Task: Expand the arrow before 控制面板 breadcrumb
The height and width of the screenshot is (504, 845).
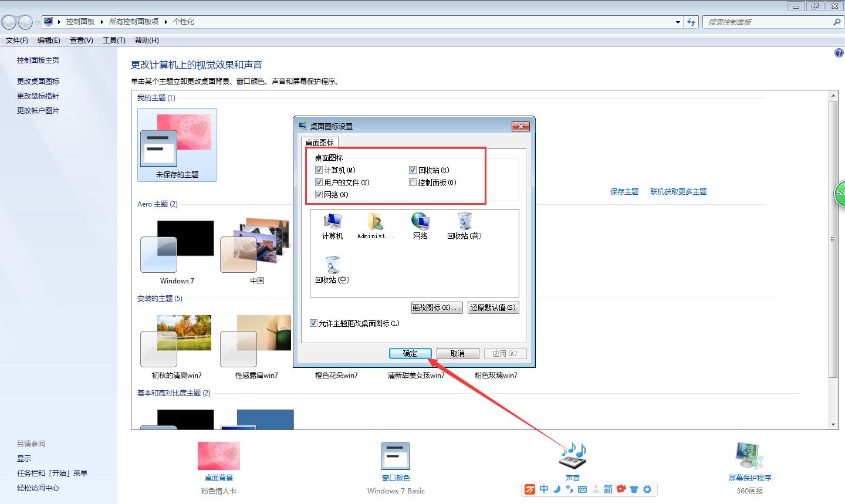Action: 59,22
